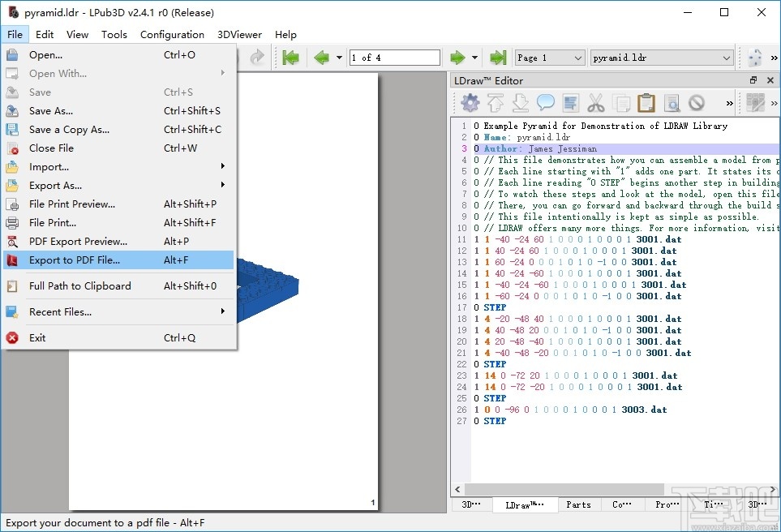This screenshot has height=532, width=781.
Task: Click the first '0 STEP' line 17
Action: point(490,307)
